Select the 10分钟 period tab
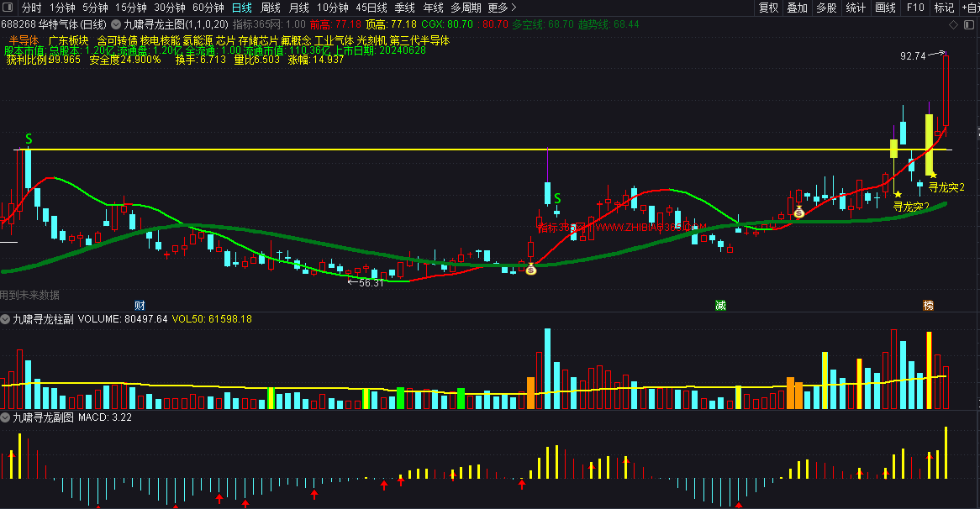Image resolution: width=980 pixels, height=509 pixels. (x=333, y=8)
